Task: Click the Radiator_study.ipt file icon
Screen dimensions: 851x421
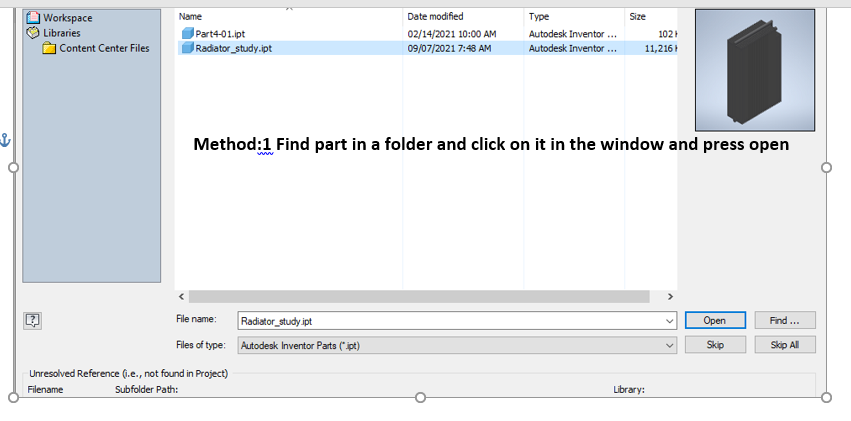Action: coord(188,48)
